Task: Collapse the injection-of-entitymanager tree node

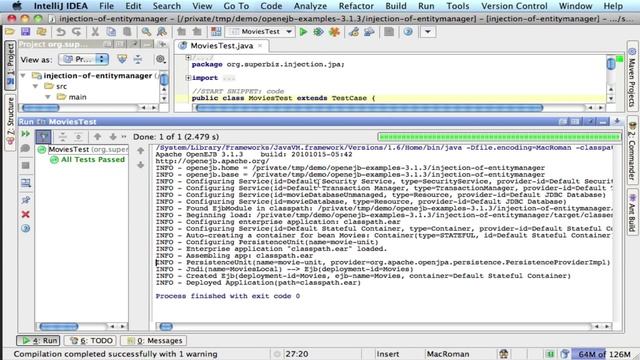Action: 23,76
